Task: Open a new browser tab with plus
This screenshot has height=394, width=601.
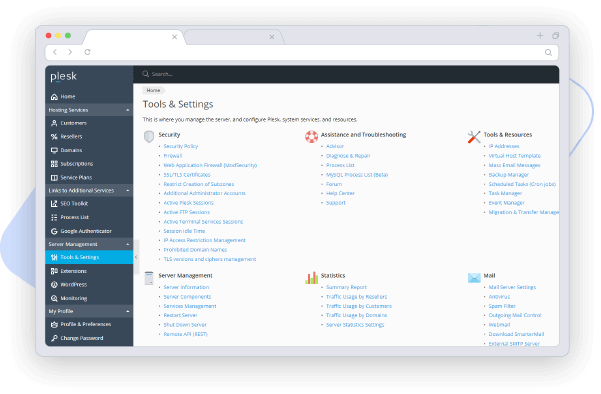Action: coord(540,36)
